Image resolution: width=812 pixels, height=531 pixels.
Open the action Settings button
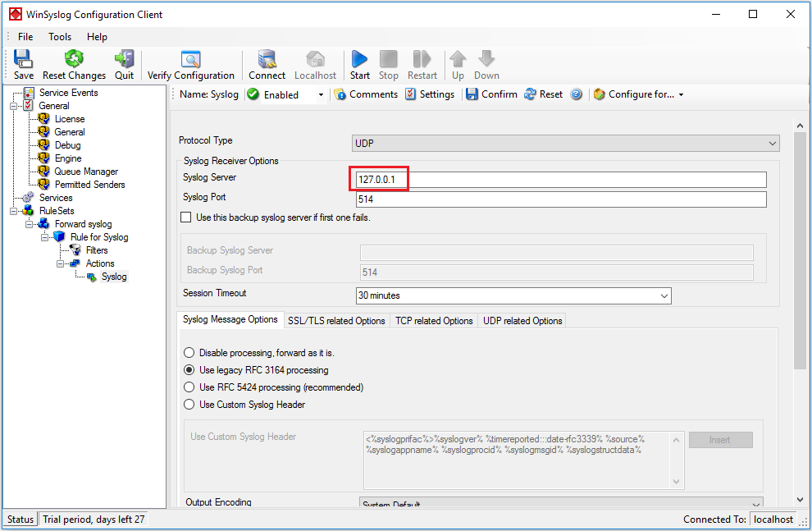coord(429,94)
